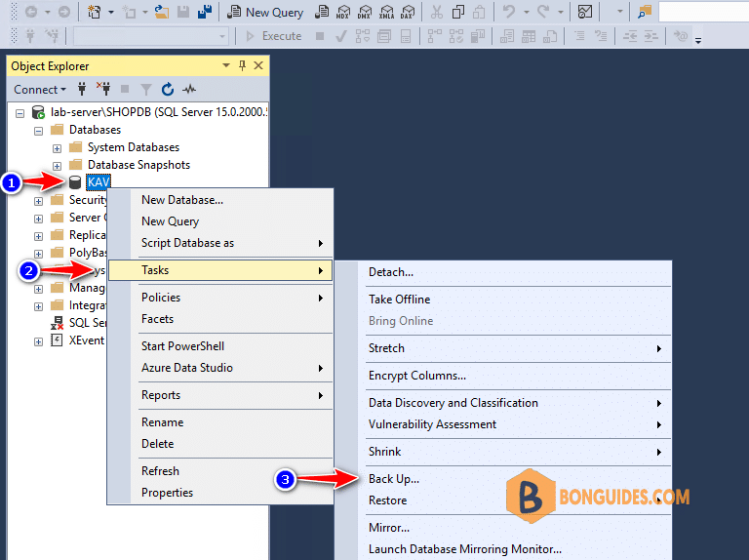Open Vulnerability Assessment submenu

click(x=503, y=424)
